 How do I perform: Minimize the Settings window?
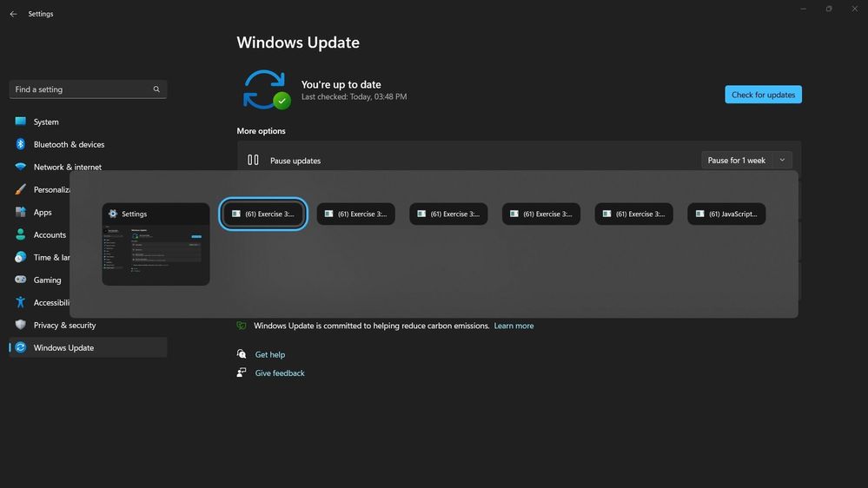click(x=803, y=9)
